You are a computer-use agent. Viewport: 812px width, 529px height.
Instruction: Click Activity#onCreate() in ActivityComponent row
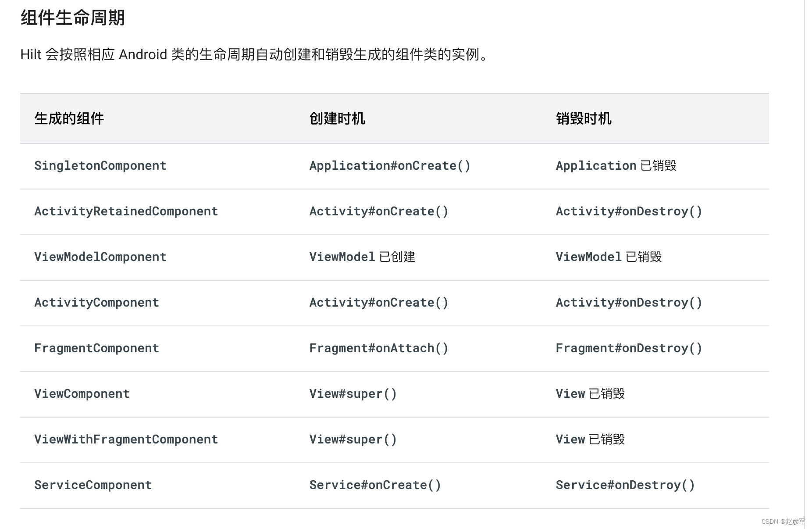(379, 303)
